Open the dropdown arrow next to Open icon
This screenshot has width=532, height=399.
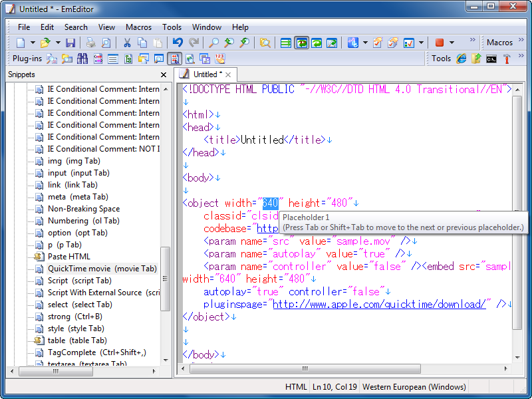click(58, 43)
